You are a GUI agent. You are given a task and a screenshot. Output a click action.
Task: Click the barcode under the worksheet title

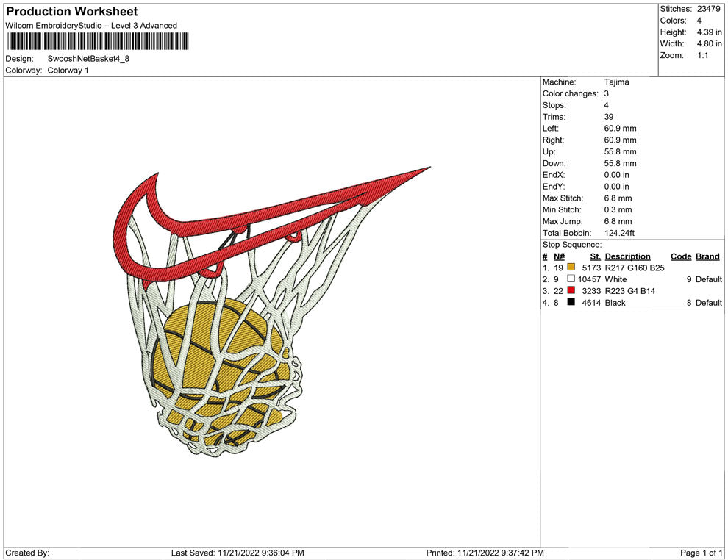[98, 41]
